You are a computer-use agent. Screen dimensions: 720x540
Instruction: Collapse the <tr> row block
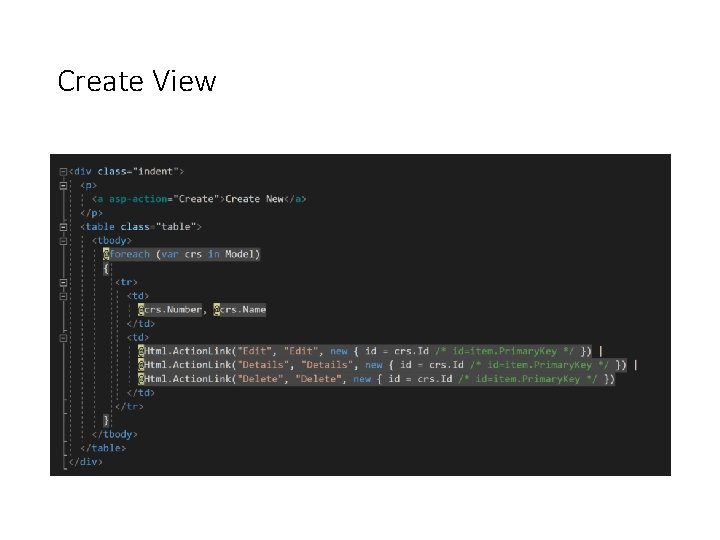63,282
